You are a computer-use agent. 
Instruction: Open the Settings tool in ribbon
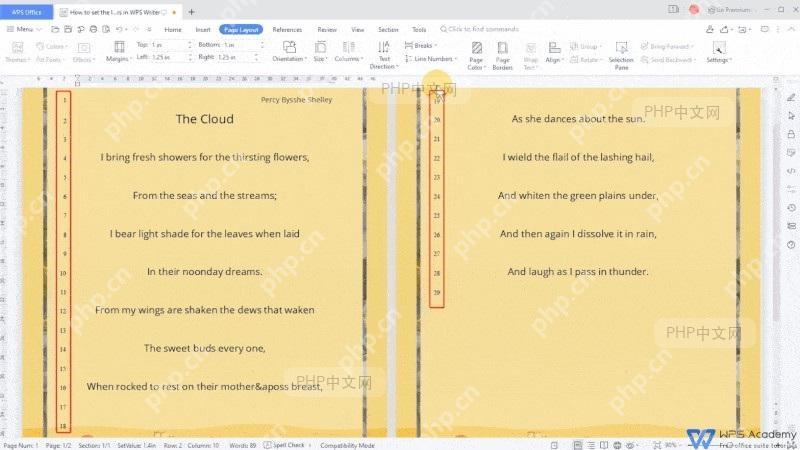(718, 52)
